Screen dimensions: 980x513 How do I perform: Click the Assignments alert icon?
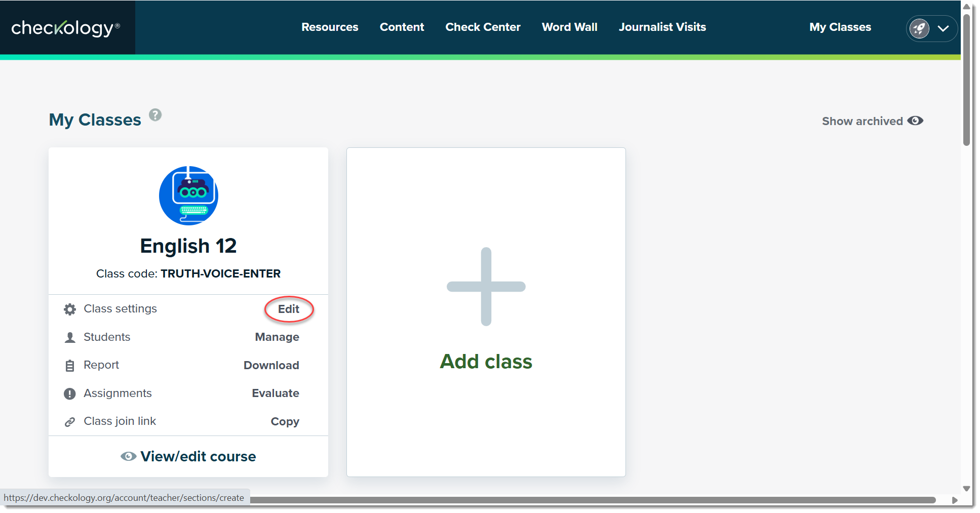70,393
